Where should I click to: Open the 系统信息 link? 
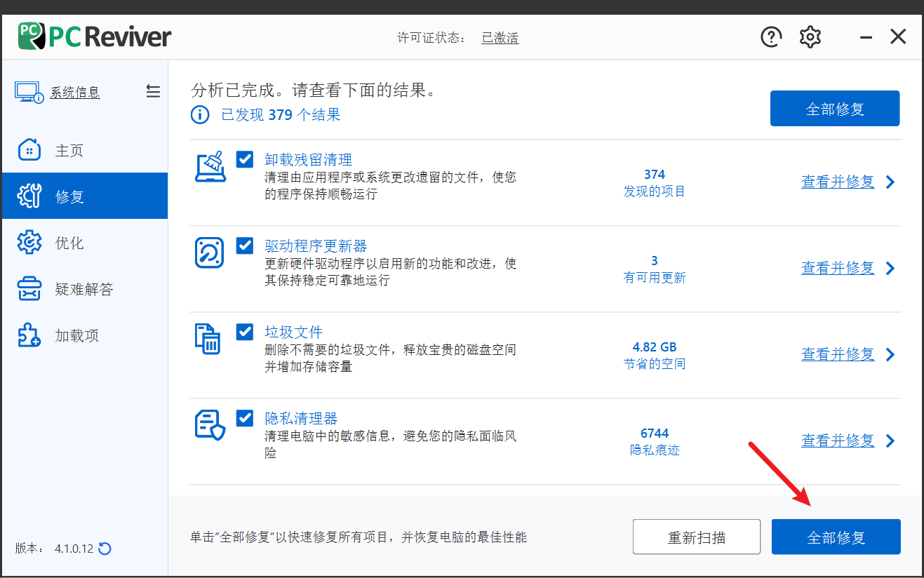tap(75, 92)
